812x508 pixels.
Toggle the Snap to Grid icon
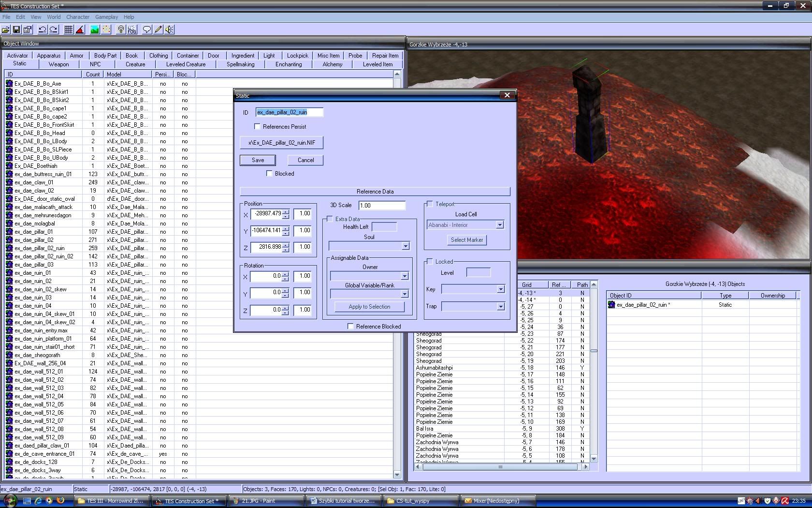coord(69,30)
